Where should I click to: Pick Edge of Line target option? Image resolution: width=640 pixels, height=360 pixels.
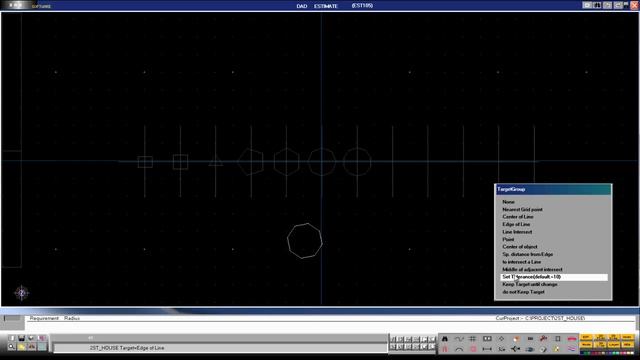tap(516, 224)
